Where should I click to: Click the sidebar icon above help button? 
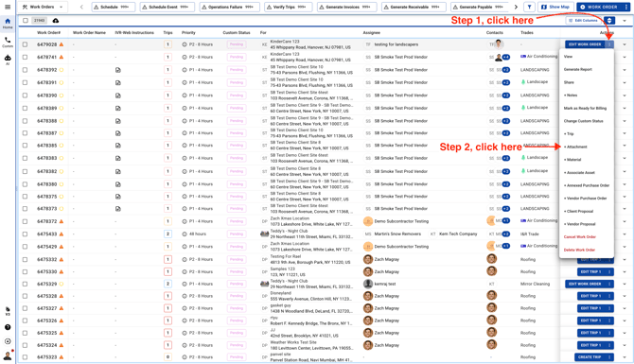point(8,311)
